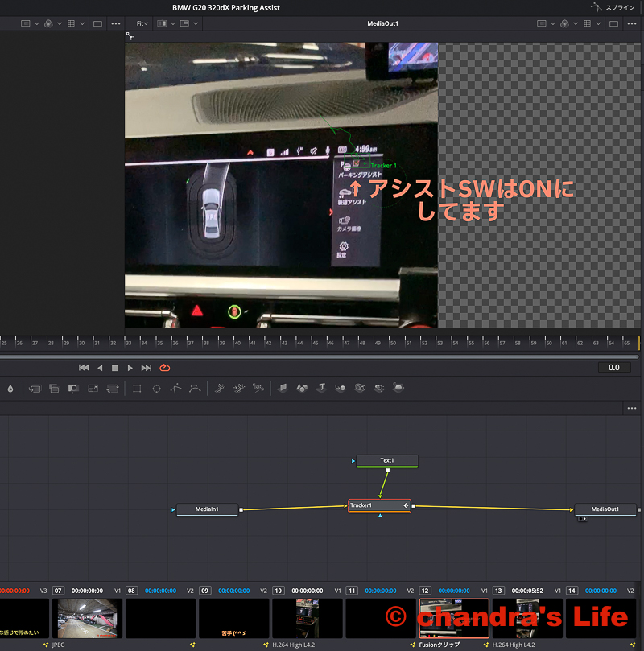Select clip 12 Fusion clip thumbnail
Screen dimensions: 644x651
click(454, 618)
